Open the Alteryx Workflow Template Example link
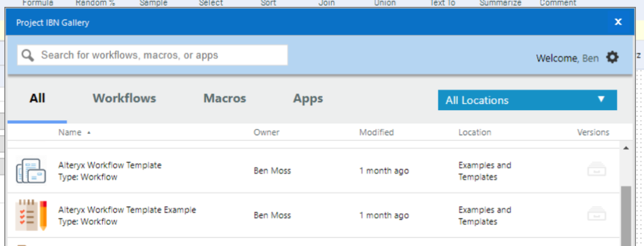Image resolution: width=644 pixels, height=246 pixels. 127,210
